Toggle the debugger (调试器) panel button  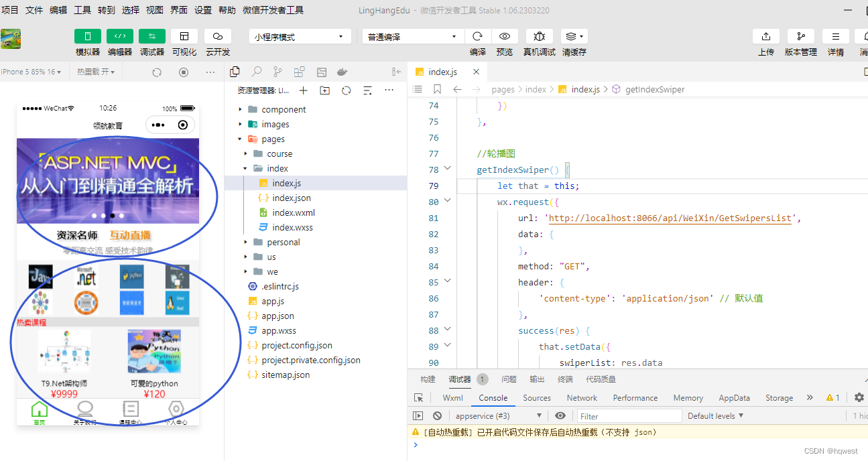(151, 36)
